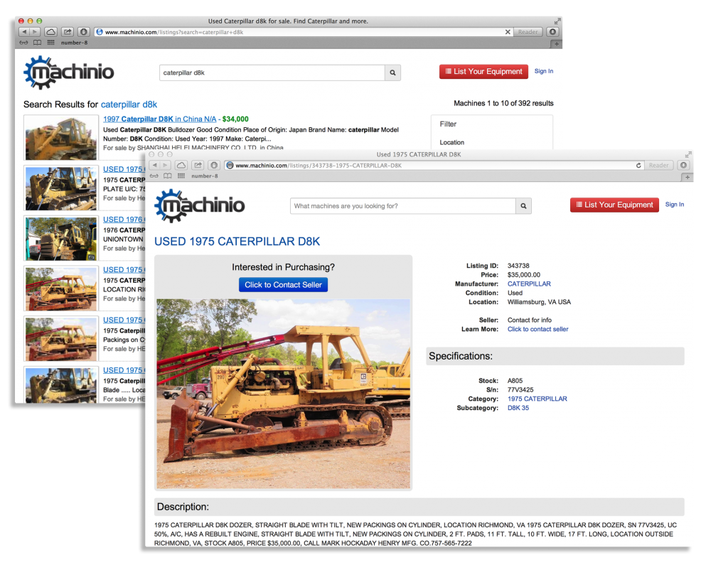Screen dimensions: 728x582
Task: Go forward in the back search-results window
Action: tap(35, 32)
